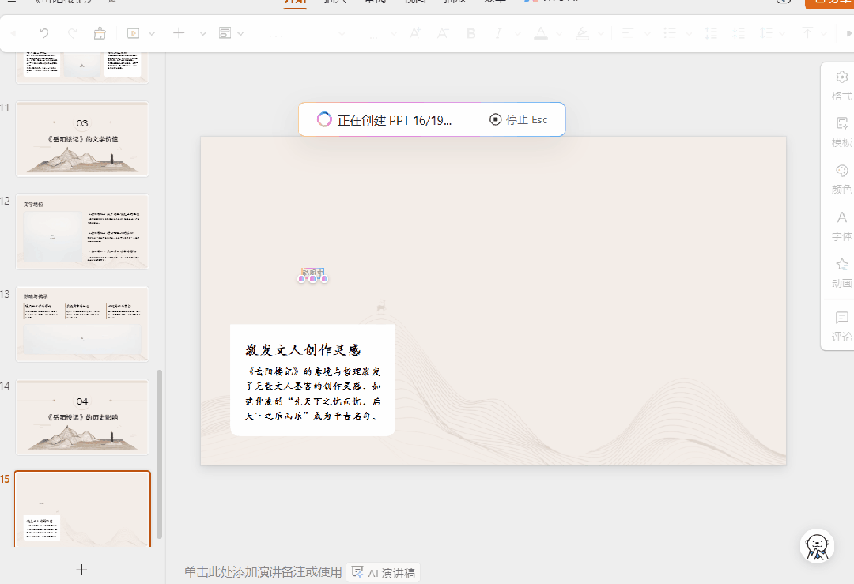
Task: Add a slide with the plus below thumbnails
Action: click(x=82, y=570)
